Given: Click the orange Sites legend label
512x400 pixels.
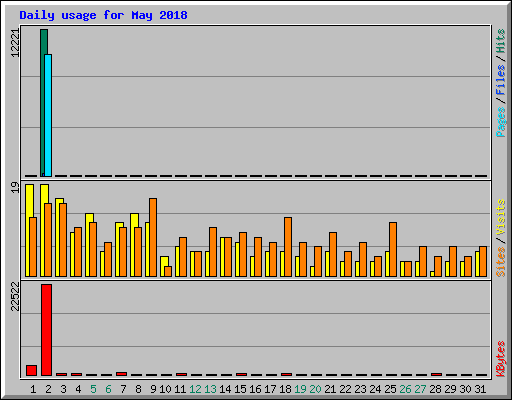Looking at the screenshot, I should click(501, 262).
